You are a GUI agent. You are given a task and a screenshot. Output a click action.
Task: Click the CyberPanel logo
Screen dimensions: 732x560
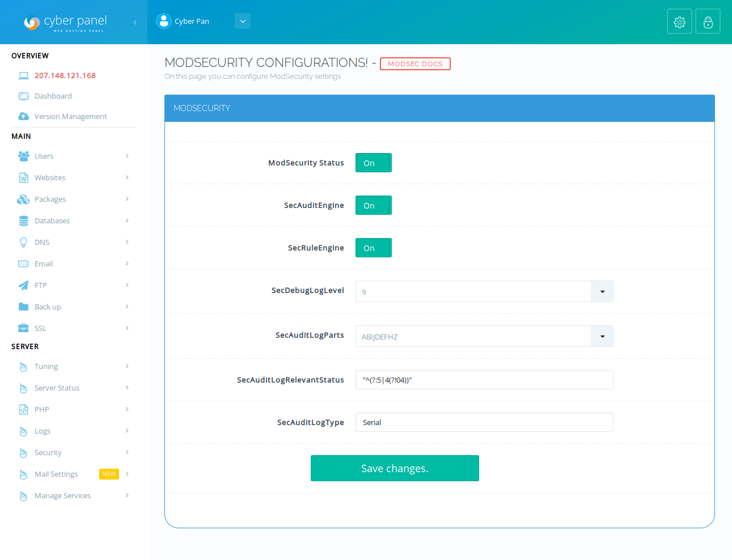65,22
